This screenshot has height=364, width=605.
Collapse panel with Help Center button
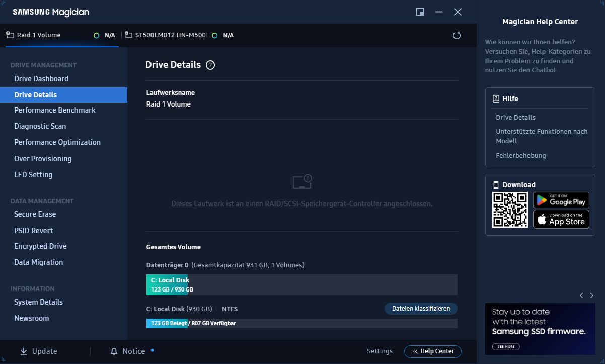click(x=433, y=351)
